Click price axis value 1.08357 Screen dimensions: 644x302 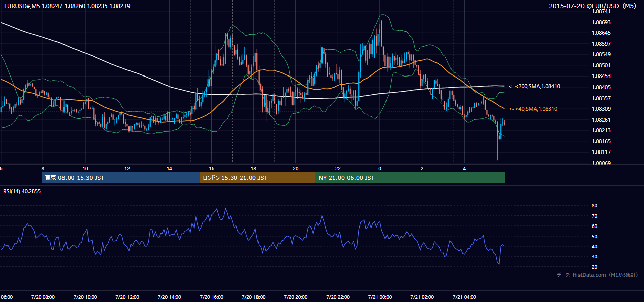pos(602,98)
